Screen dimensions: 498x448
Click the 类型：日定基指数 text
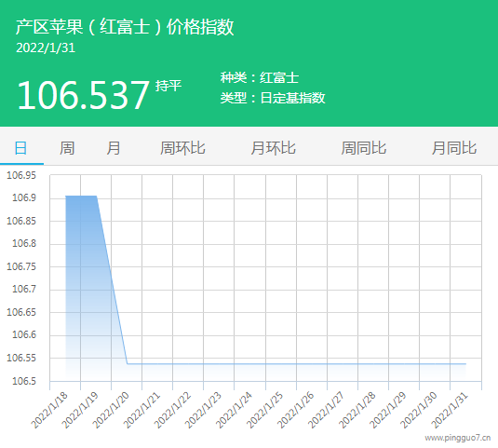(273, 98)
